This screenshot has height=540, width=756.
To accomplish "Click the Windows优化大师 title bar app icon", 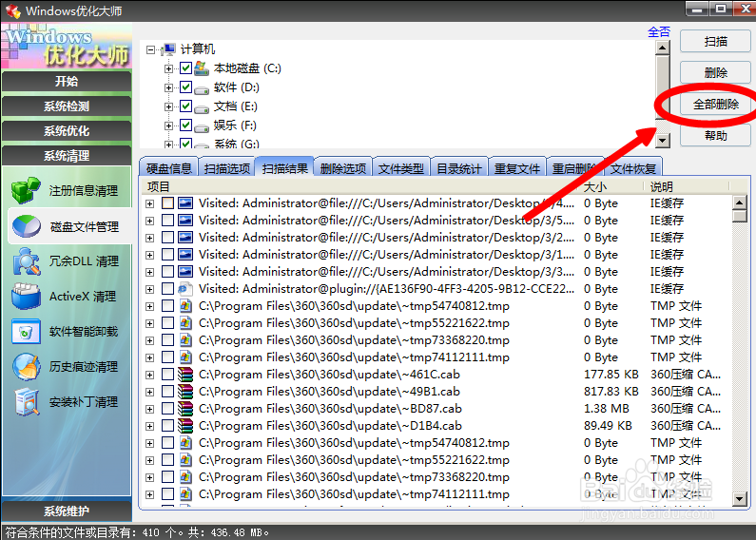I will coord(13,10).
